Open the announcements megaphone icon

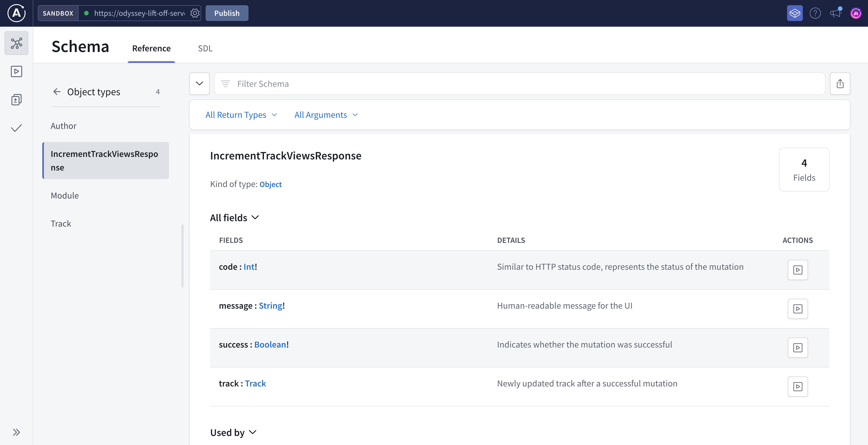[836, 13]
